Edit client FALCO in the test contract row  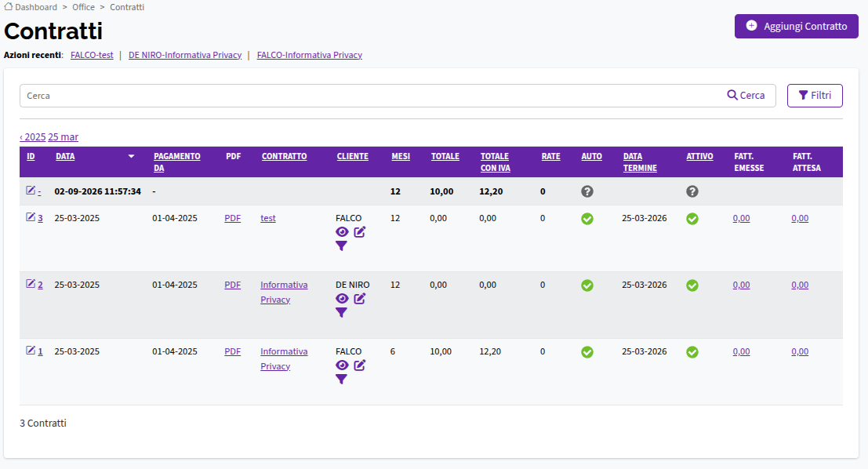pyautogui.click(x=360, y=232)
